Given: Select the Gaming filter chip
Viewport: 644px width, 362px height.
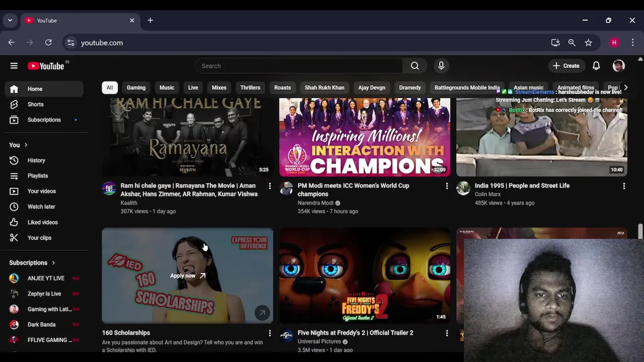Looking at the screenshot, I should pyautogui.click(x=136, y=87).
